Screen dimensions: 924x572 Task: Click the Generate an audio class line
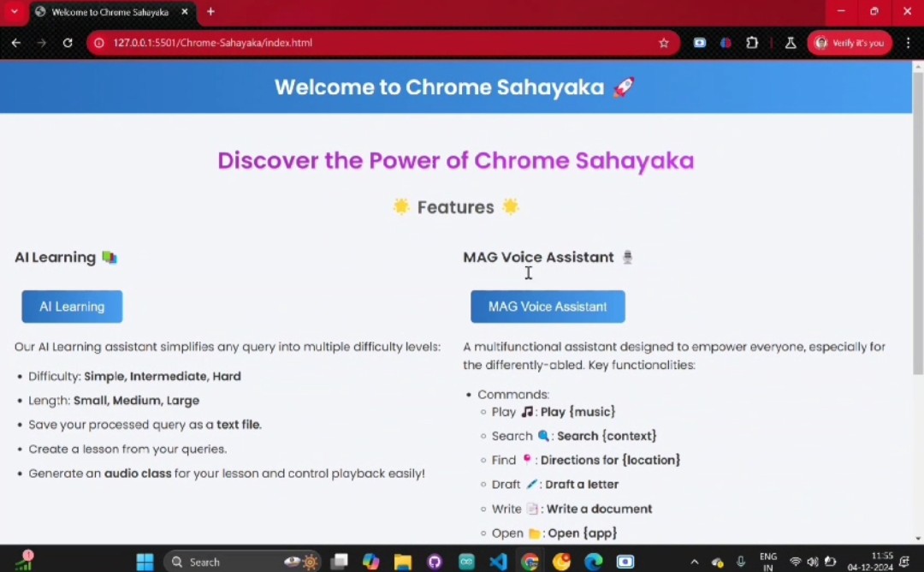[x=226, y=474]
